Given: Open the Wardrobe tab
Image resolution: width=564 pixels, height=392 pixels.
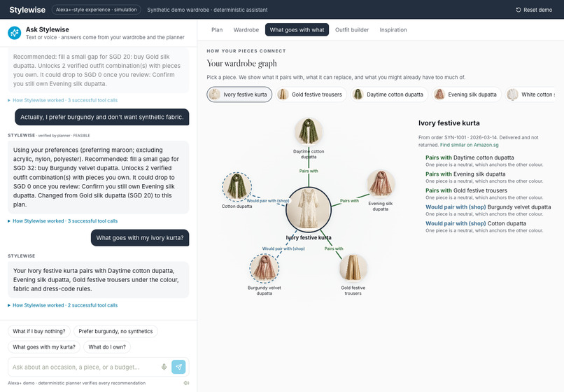Looking at the screenshot, I should [246, 30].
